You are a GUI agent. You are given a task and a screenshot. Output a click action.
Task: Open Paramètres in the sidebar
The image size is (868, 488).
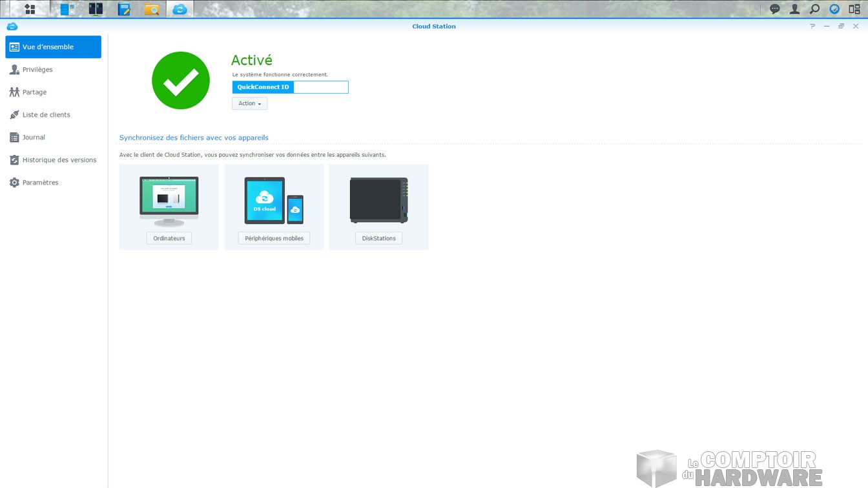click(x=40, y=183)
